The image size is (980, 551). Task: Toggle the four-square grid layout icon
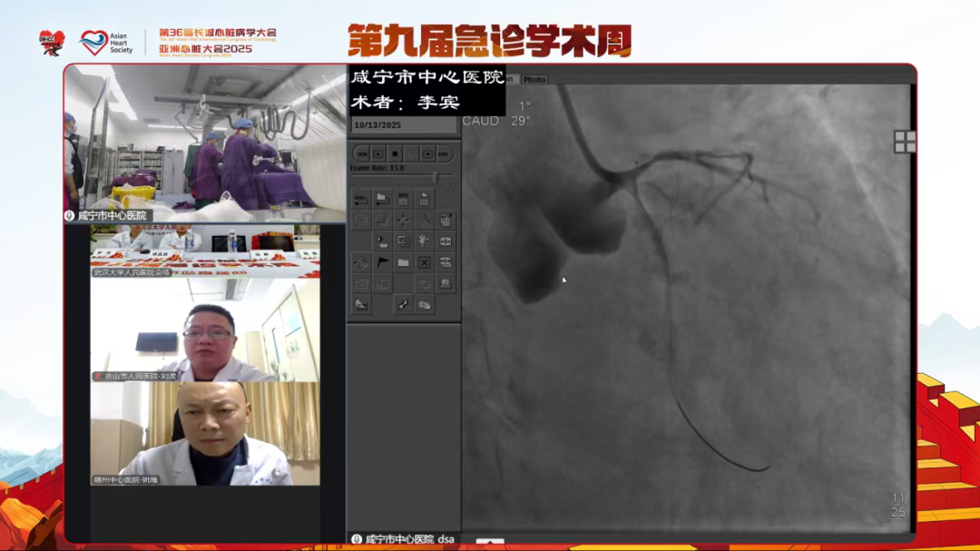click(904, 142)
